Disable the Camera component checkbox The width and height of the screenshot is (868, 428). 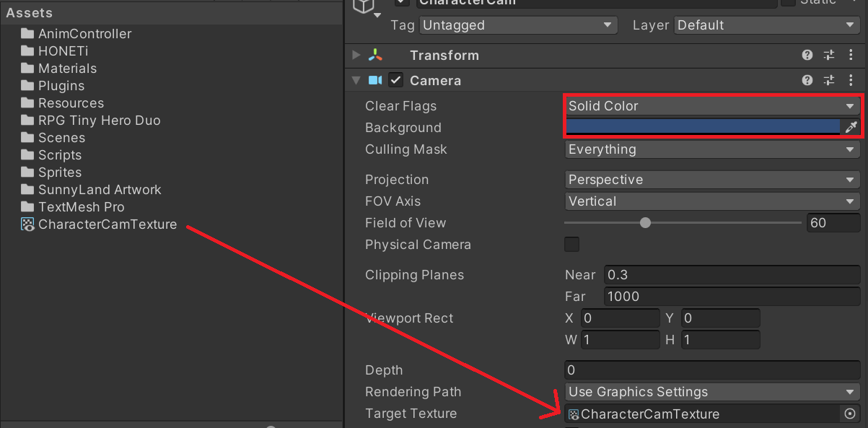[395, 80]
